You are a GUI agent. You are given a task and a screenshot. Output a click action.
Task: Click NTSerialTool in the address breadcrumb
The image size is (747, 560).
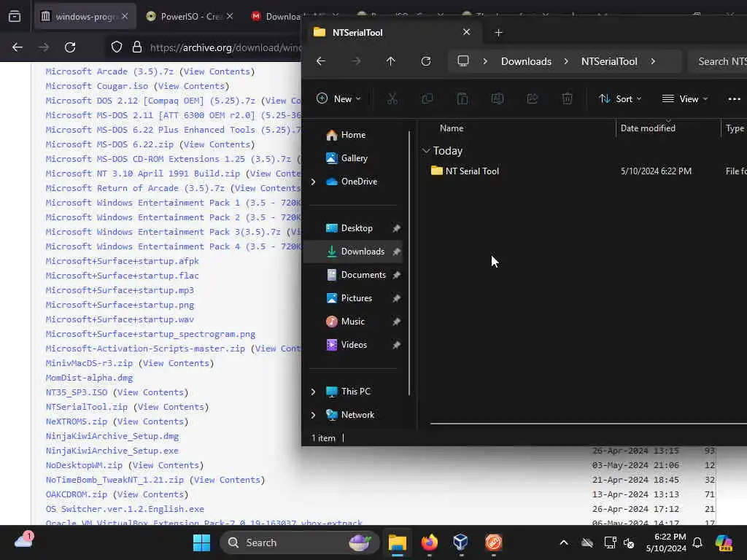pyautogui.click(x=609, y=61)
